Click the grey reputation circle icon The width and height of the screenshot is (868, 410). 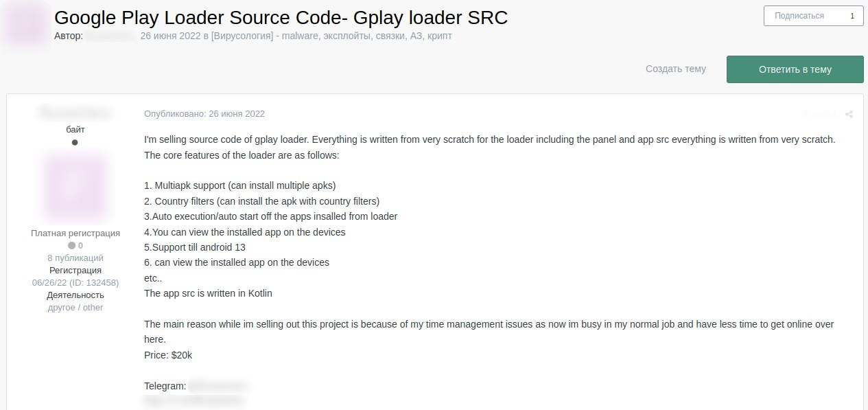[x=71, y=245]
